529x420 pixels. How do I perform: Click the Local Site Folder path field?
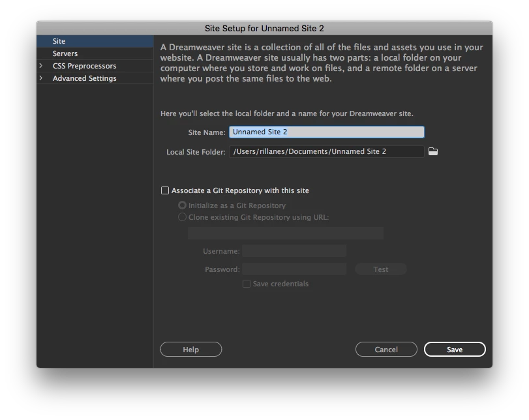click(x=327, y=151)
